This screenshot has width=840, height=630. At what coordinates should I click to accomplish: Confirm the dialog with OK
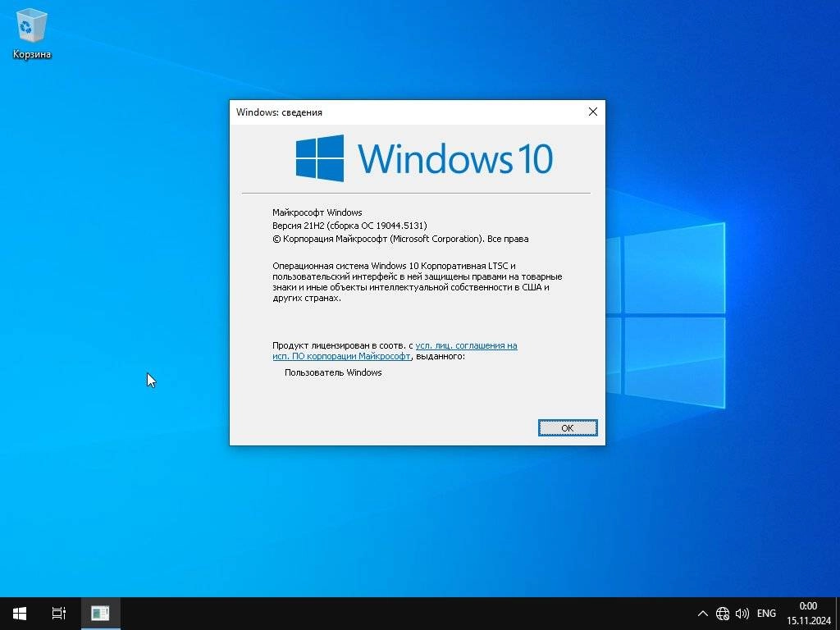coord(568,428)
